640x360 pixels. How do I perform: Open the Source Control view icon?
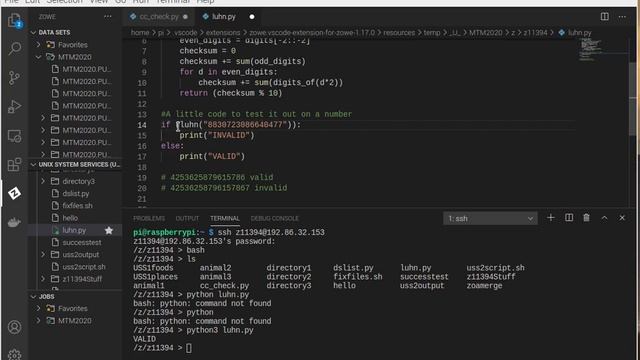click(x=15, y=78)
